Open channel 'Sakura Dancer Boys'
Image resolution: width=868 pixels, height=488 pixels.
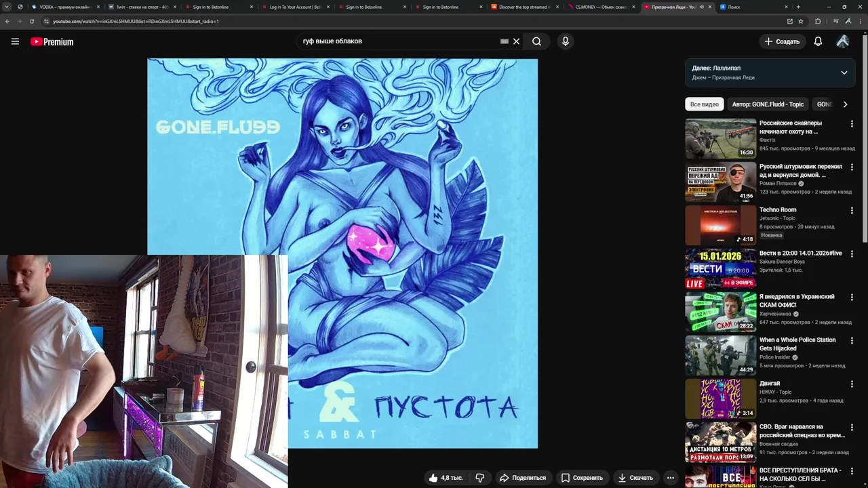(782, 262)
